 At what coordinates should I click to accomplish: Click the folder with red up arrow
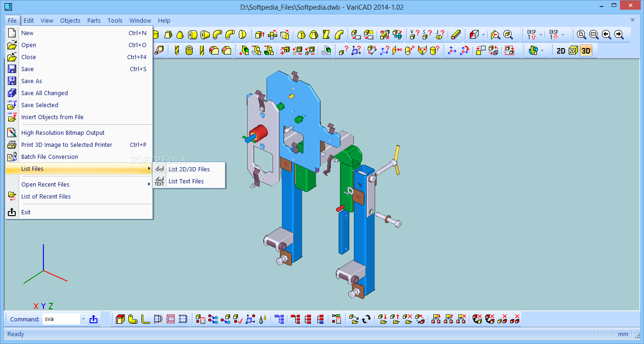pyautogui.click(x=395, y=319)
